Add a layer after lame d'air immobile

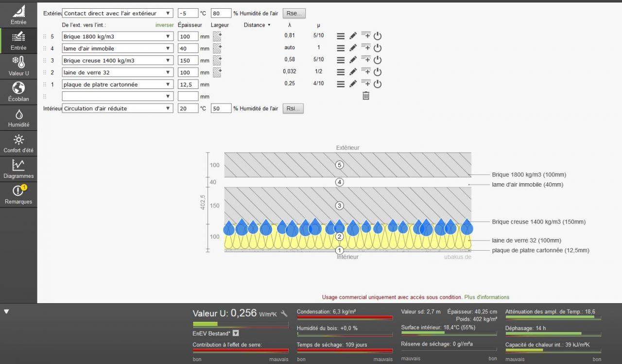365,48
